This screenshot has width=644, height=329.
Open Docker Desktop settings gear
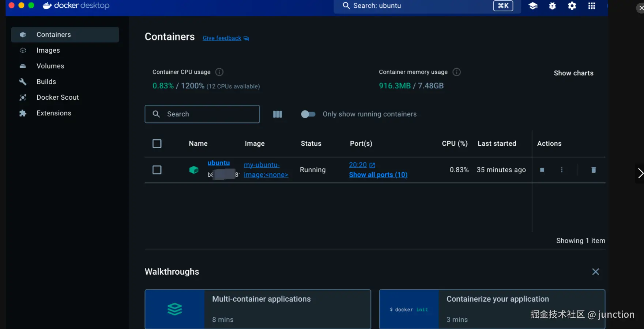click(x=572, y=6)
